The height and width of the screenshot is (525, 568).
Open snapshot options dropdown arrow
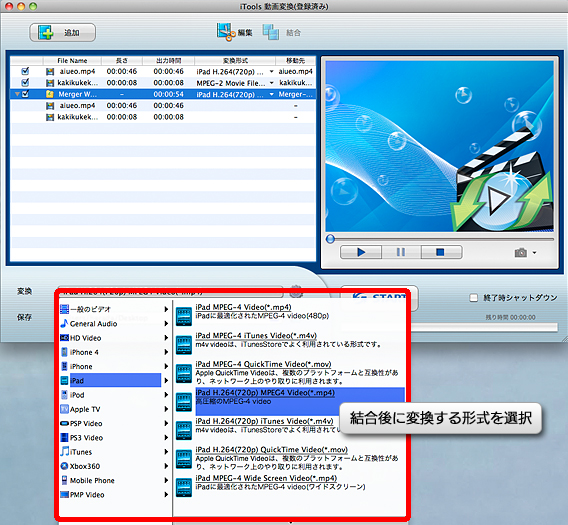pyautogui.click(x=534, y=253)
